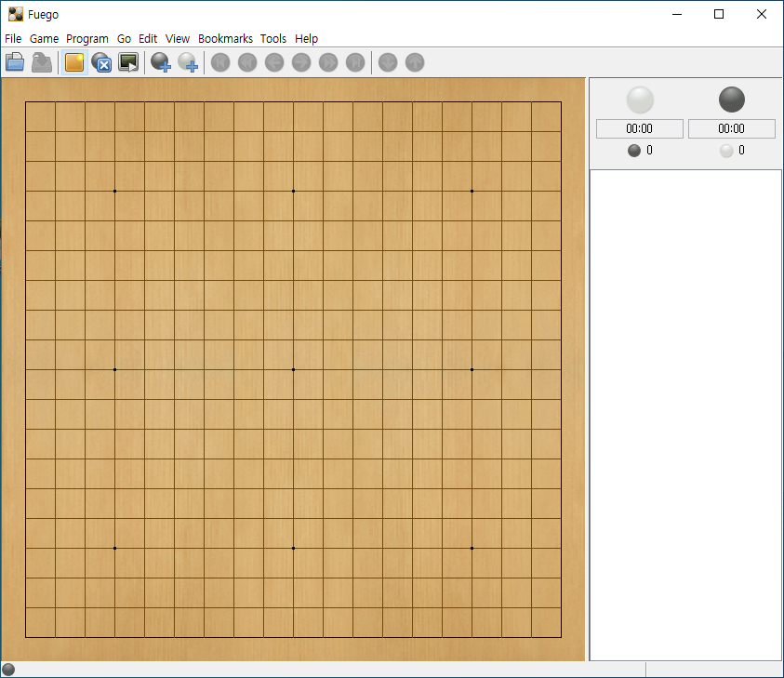Open the Game menu

(44, 38)
